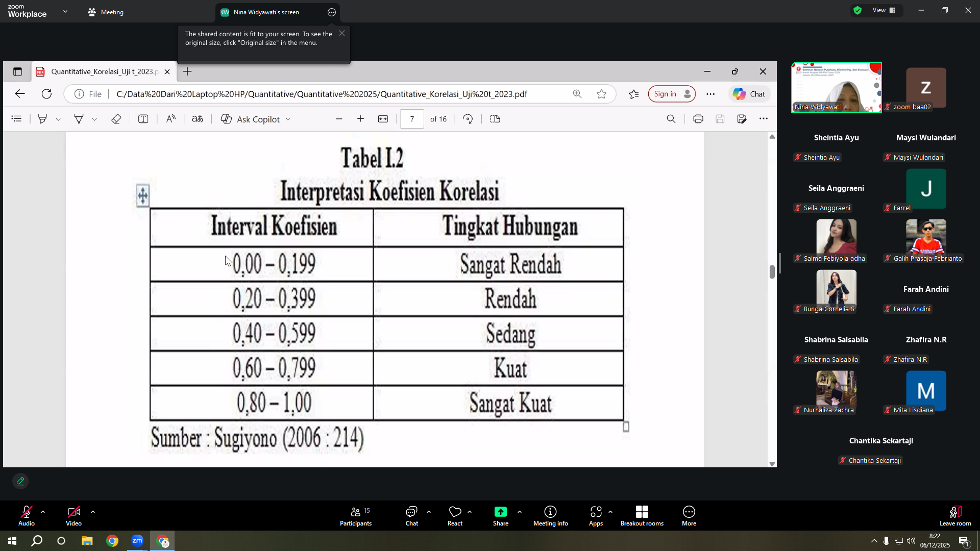Screen dimensions: 980x551
Task: Open React emoji reactions
Action: (455, 516)
